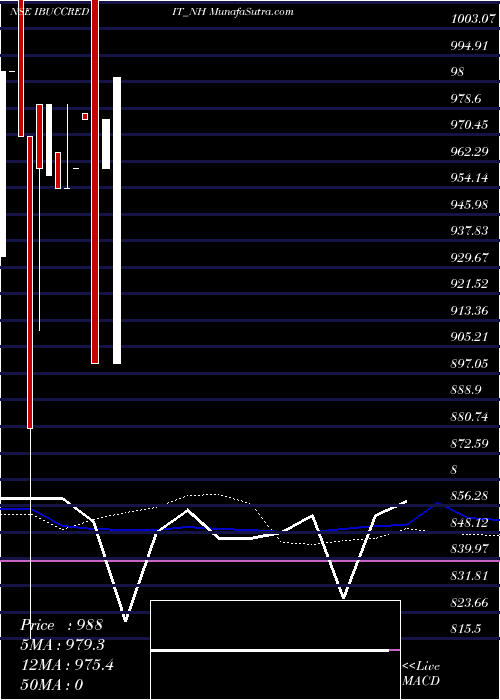
Task: Click the MACD indicator box
Action: point(275,650)
